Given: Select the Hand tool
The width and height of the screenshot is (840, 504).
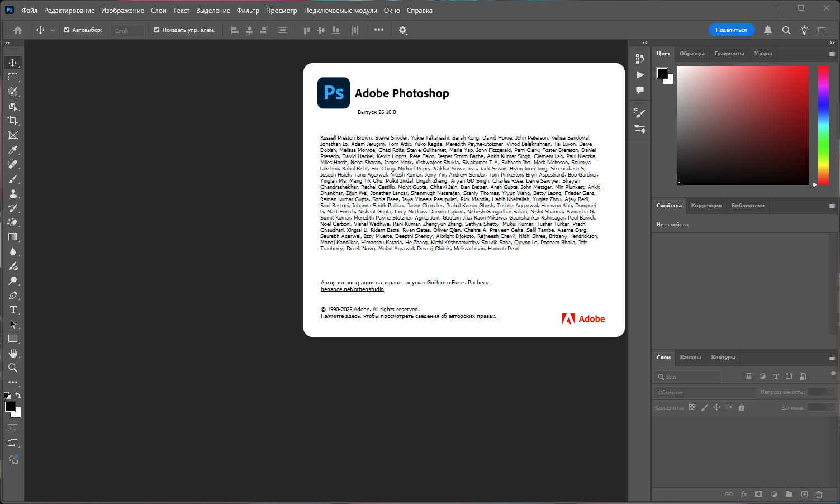Looking at the screenshot, I should click(13, 353).
